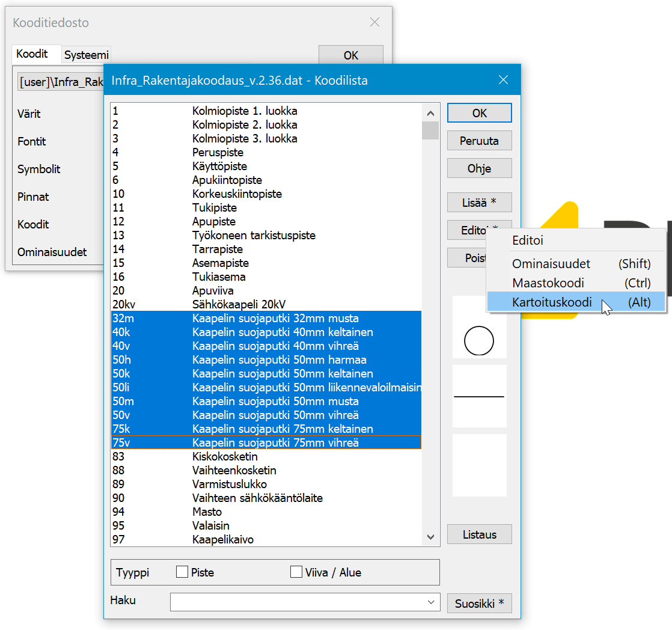Image resolution: width=672 pixels, height=630 pixels.
Task: Click the Lisää * button
Action: tap(479, 203)
